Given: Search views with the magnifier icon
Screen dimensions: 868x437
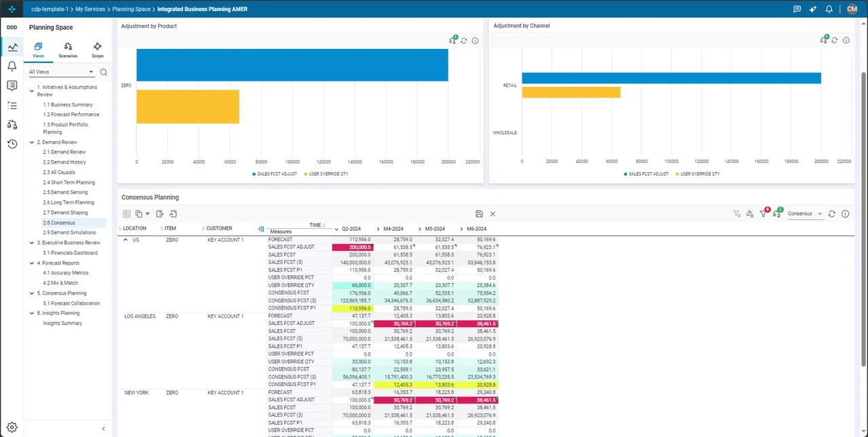Looking at the screenshot, I should [104, 72].
